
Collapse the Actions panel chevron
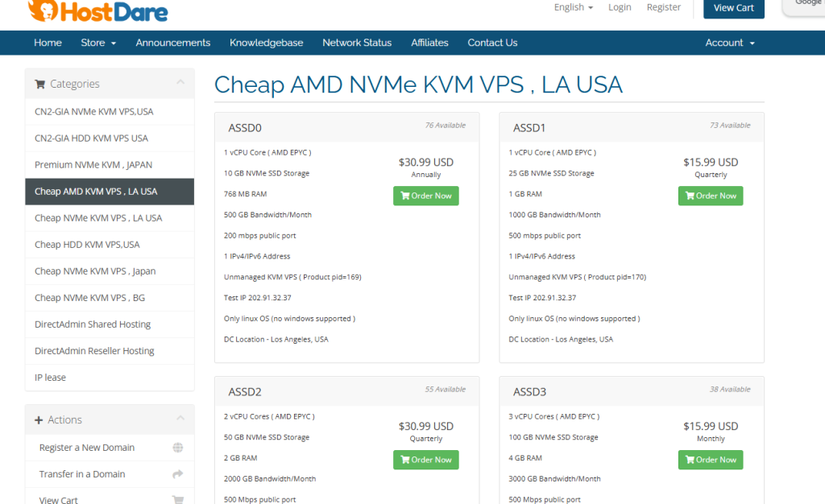click(x=180, y=419)
